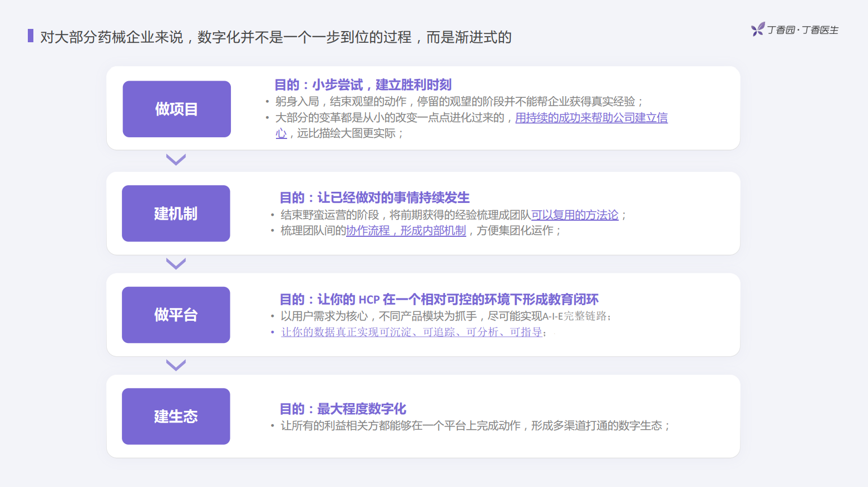This screenshot has width=868, height=487.
Task: Click the purple accent bar beside the title
Action: pos(30,37)
